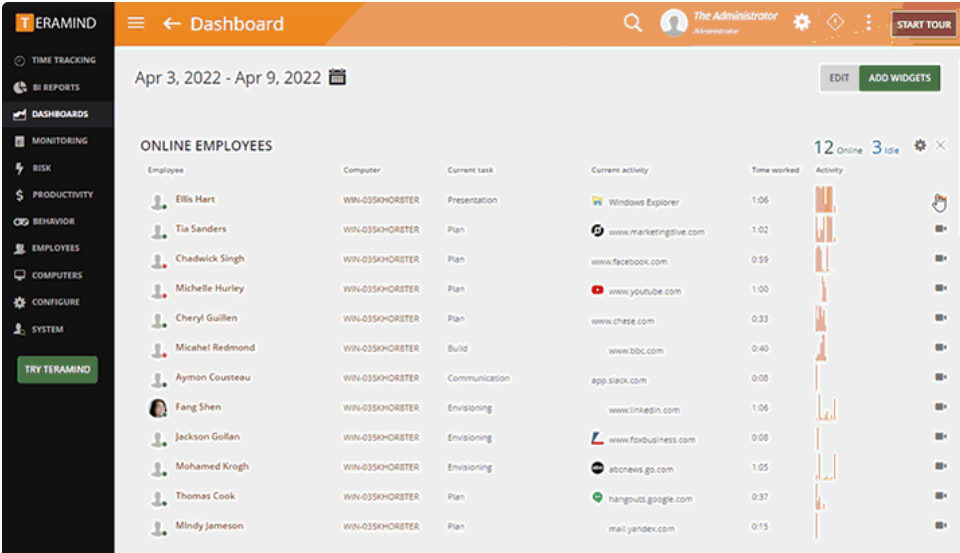The width and height of the screenshot is (960, 553).
Task: Open EMPLOYEES in sidebar
Action: (x=56, y=248)
